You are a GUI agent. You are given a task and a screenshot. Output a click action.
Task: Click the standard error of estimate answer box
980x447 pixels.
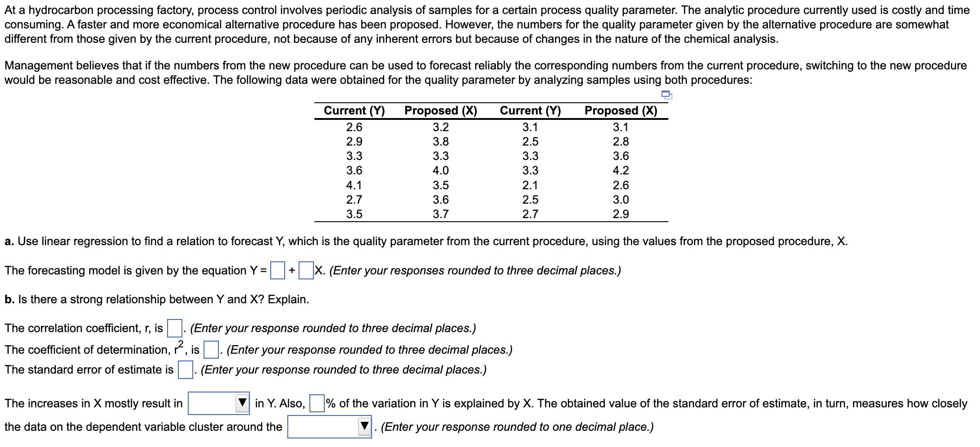(185, 369)
